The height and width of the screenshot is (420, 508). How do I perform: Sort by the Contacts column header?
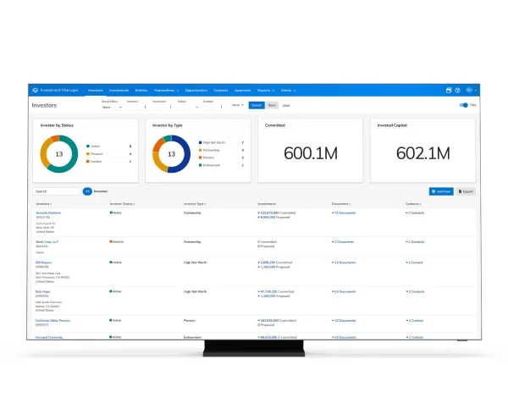413,204
